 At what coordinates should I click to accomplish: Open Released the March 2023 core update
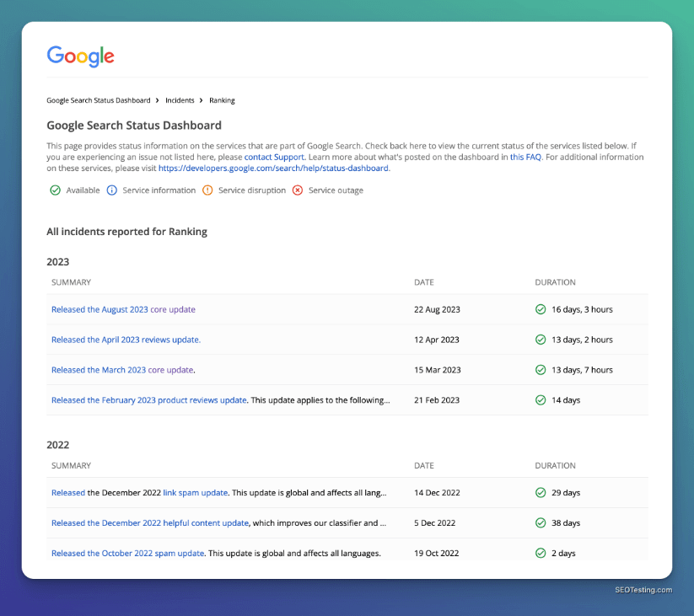coord(122,370)
